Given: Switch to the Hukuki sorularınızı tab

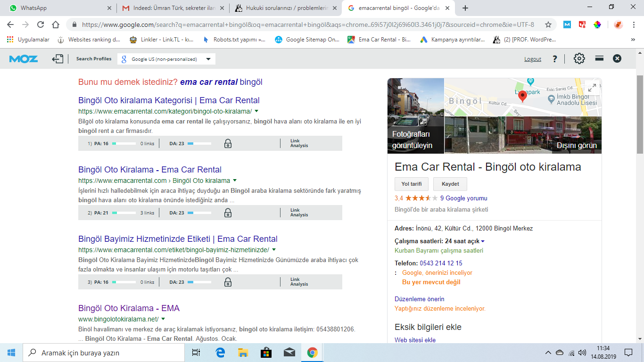Looking at the screenshot, I should click(x=287, y=8).
